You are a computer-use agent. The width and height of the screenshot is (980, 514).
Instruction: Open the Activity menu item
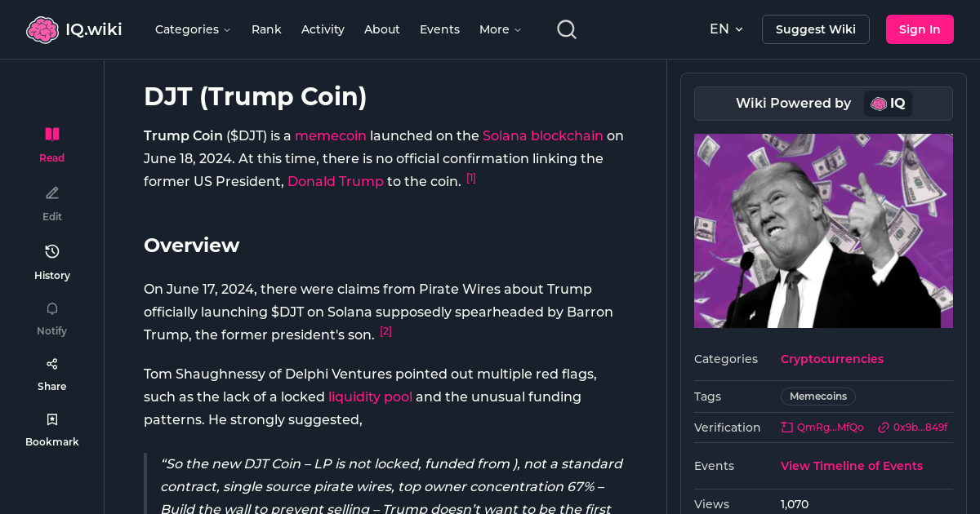(323, 29)
